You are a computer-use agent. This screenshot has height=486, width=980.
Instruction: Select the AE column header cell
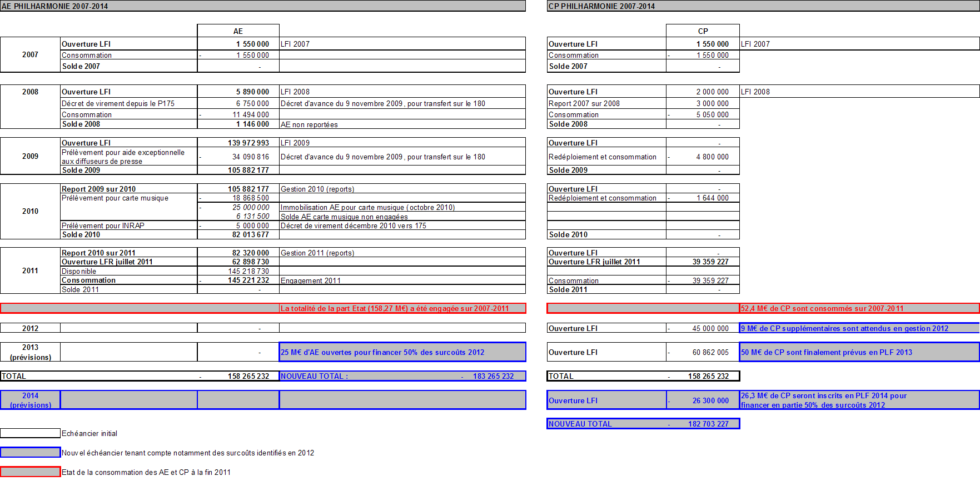point(238,31)
